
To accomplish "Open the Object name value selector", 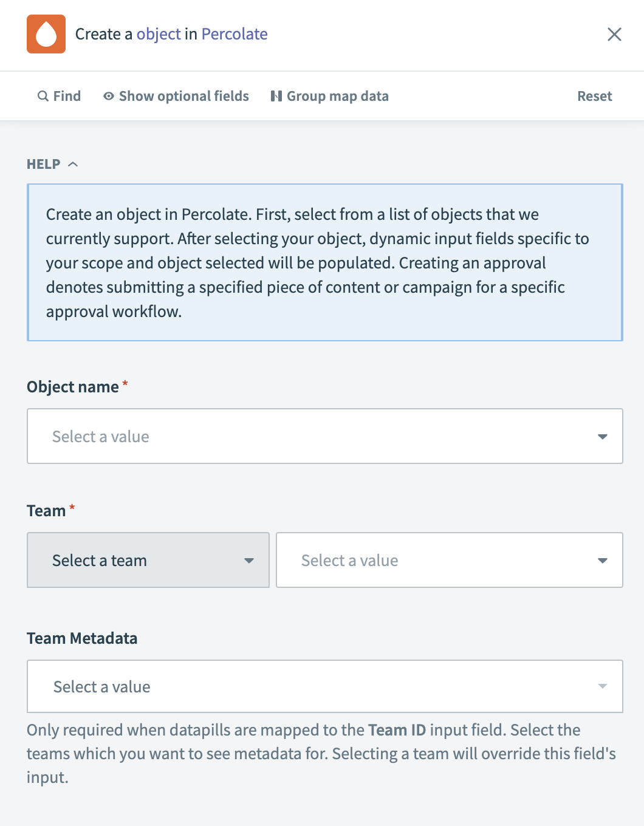I will pos(325,436).
